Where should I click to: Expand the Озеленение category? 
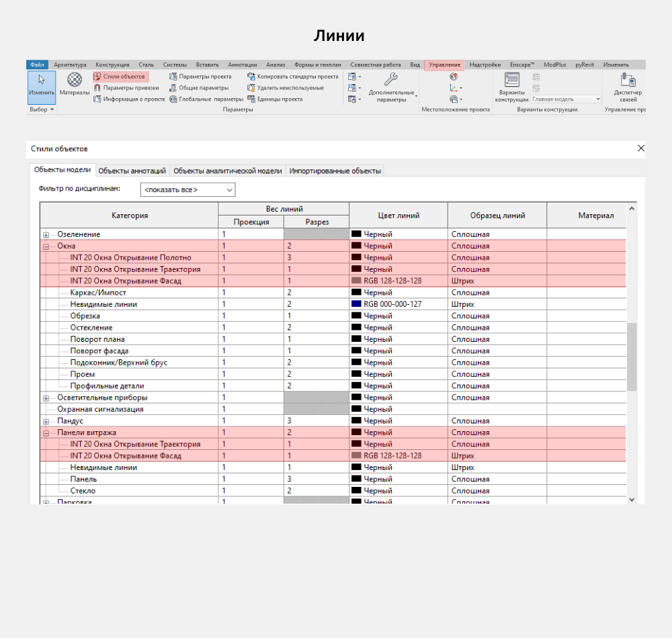46,234
